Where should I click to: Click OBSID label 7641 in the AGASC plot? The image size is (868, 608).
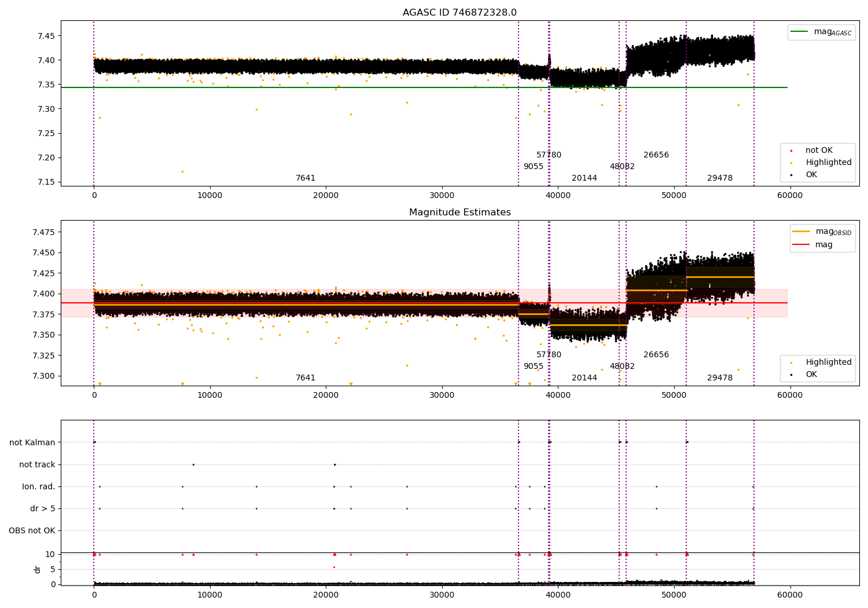[x=306, y=178]
